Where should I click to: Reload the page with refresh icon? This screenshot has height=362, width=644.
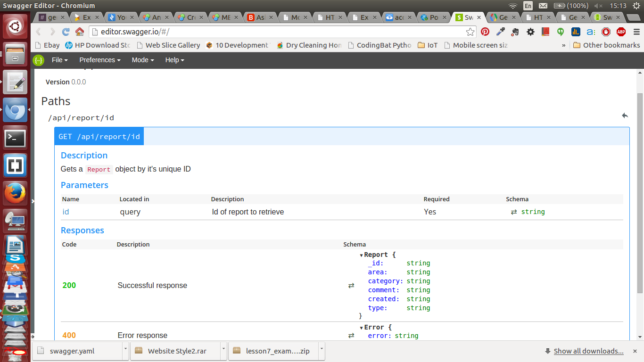66,32
